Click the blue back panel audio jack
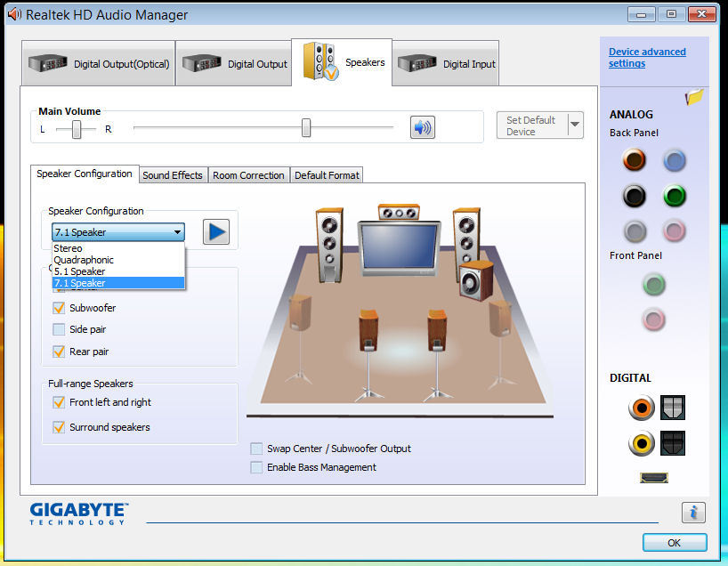Viewport: 728px width, 566px height. coord(674,160)
